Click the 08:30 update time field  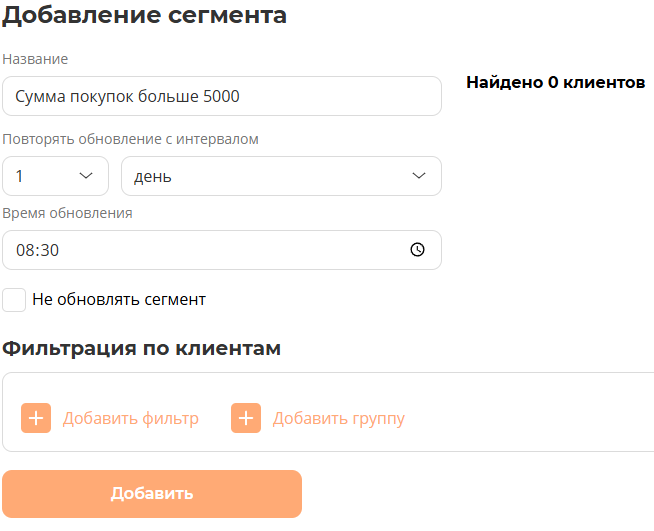coord(200,250)
